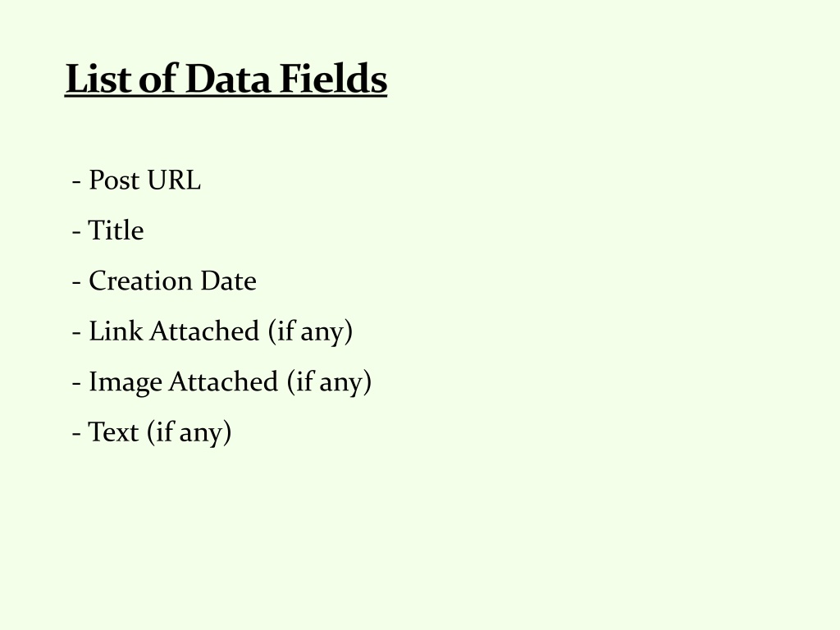Screen dimensions: 840x630
Task: Click the word 'URL' in first bullet
Action: tap(174, 180)
